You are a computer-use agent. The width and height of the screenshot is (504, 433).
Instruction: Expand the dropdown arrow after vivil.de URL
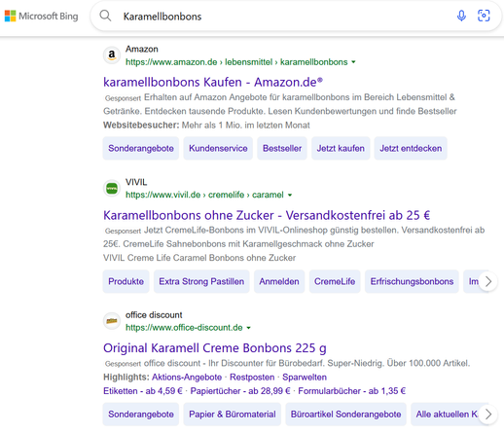(290, 195)
